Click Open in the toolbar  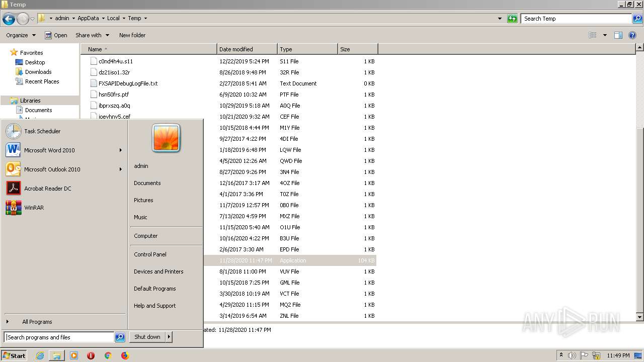point(56,35)
